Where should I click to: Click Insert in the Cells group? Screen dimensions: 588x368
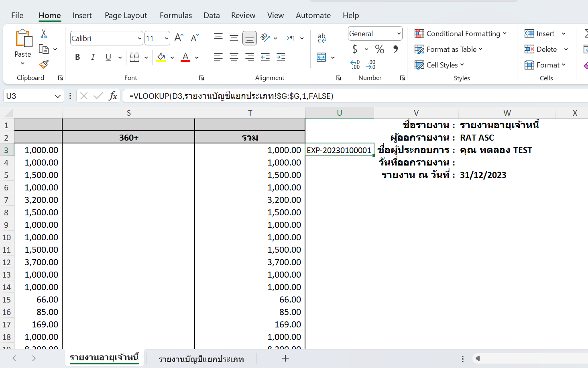pos(540,34)
